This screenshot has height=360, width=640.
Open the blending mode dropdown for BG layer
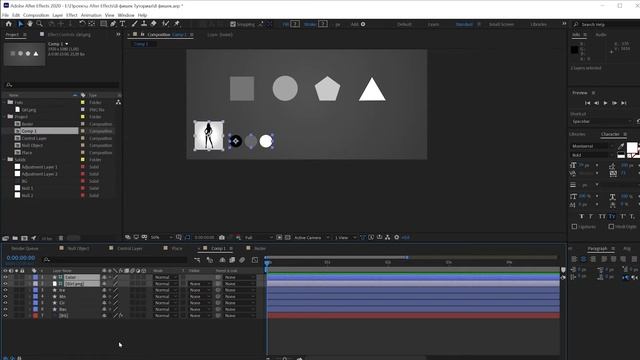point(165,316)
